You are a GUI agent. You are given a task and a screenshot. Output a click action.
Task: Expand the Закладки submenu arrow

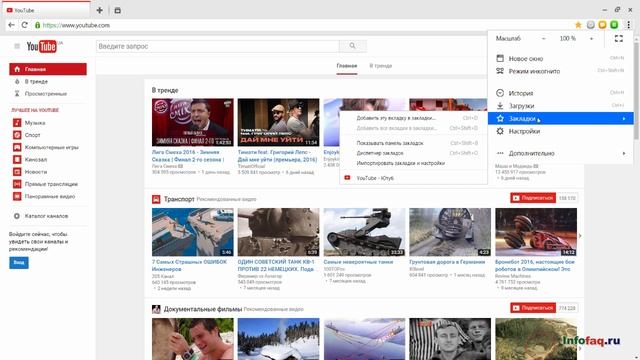coord(624,119)
